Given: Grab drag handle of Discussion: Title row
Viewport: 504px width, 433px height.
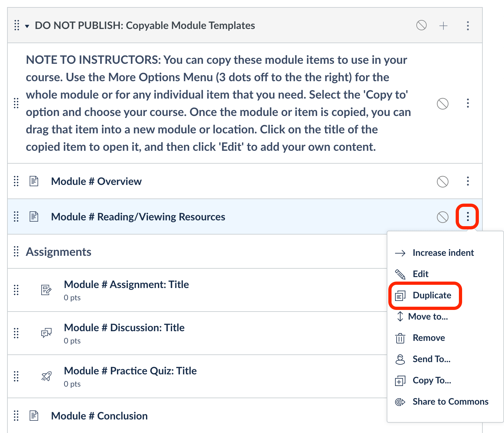Looking at the screenshot, I should click(16, 333).
